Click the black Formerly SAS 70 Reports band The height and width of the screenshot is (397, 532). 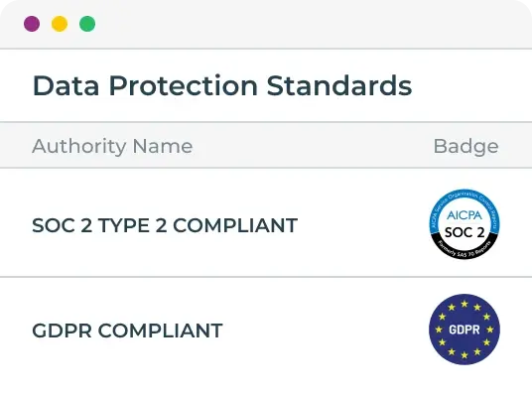[465, 250]
